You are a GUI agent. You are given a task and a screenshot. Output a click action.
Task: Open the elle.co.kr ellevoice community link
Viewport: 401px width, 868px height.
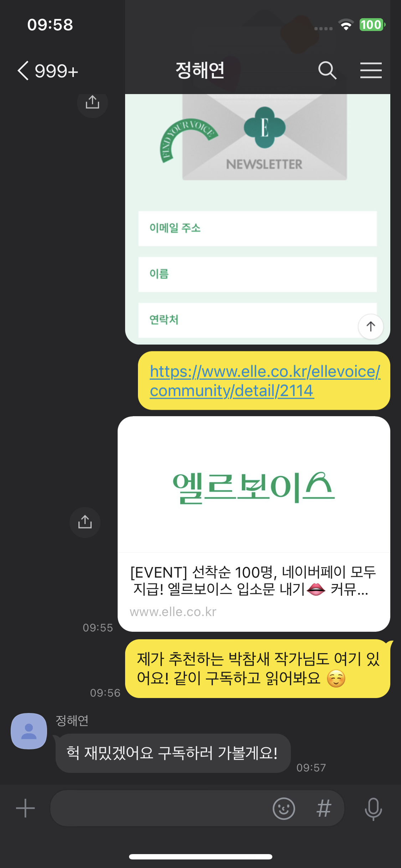pos(265,381)
